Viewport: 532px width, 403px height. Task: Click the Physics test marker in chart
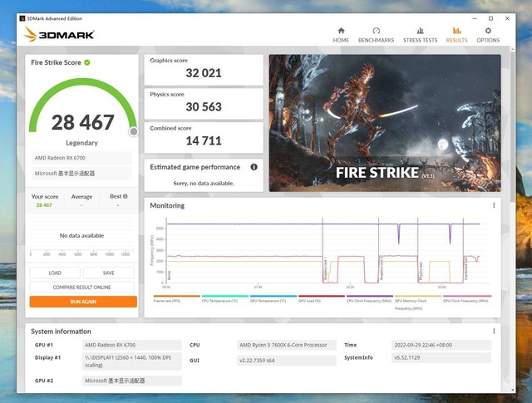pos(421,271)
